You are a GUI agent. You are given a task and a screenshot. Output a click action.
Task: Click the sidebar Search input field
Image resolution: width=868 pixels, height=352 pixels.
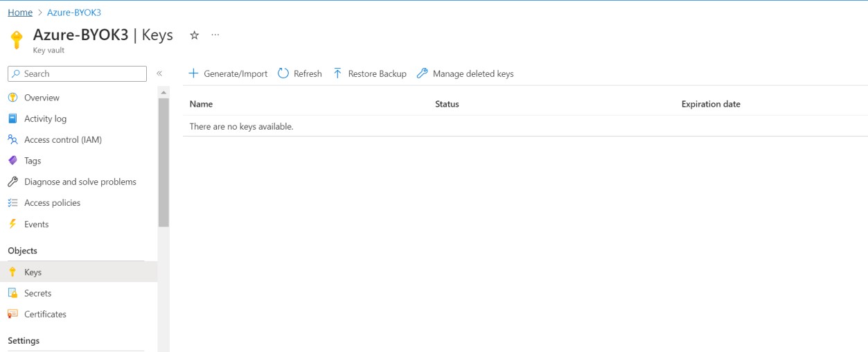coord(78,73)
